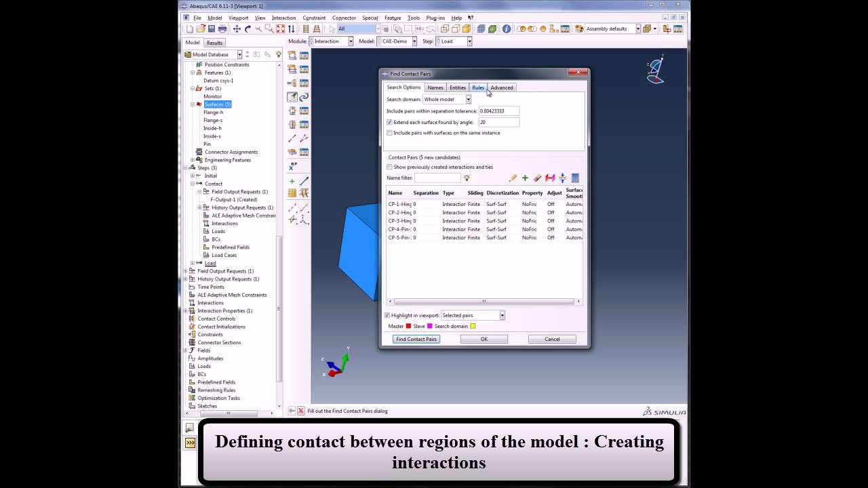The height and width of the screenshot is (488, 868).
Task: Enable Include pairs with surfaces on same instance
Action: pos(389,133)
